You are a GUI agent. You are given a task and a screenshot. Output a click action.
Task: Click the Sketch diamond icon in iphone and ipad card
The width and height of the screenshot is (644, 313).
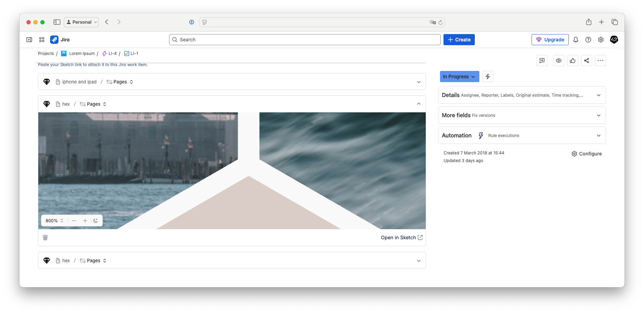47,82
